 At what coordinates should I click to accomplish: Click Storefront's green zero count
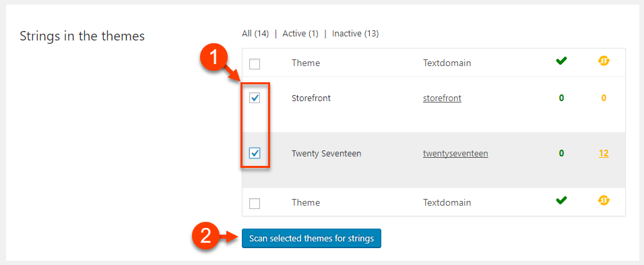[561, 98]
